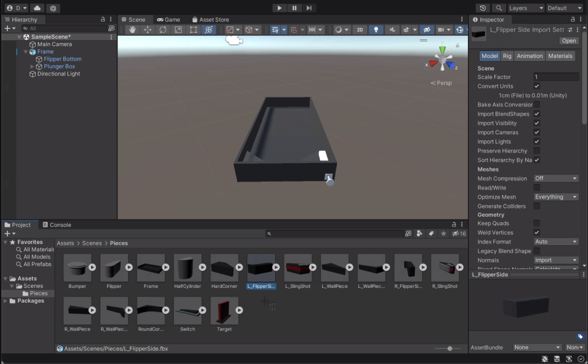Open the Layers dropdown
Screen dimensions: 588x364
[525, 8]
